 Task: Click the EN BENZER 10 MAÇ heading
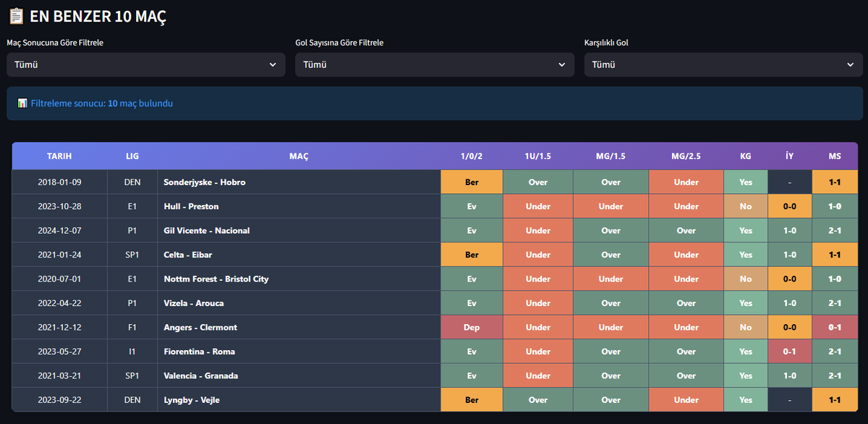coord(98,16)
